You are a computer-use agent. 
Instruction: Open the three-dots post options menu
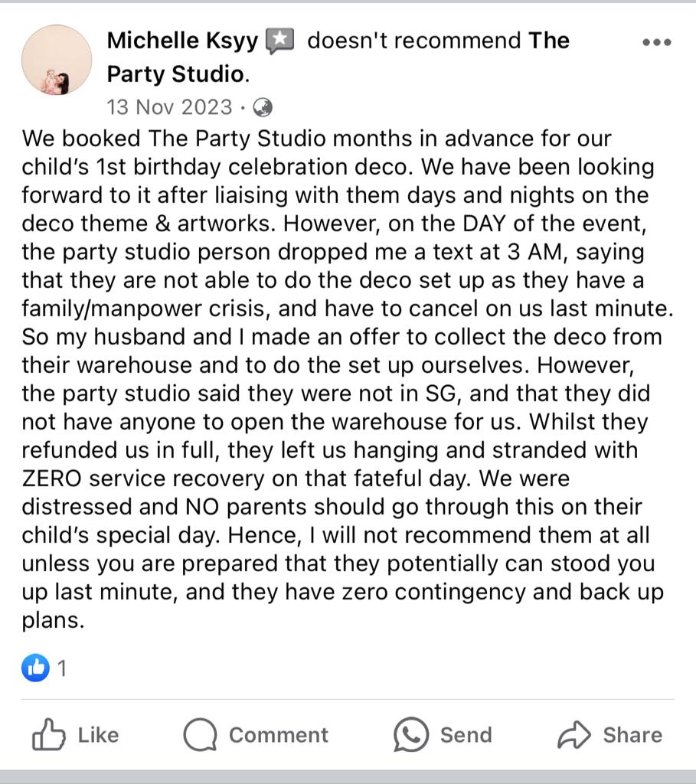tap(656, 43)
